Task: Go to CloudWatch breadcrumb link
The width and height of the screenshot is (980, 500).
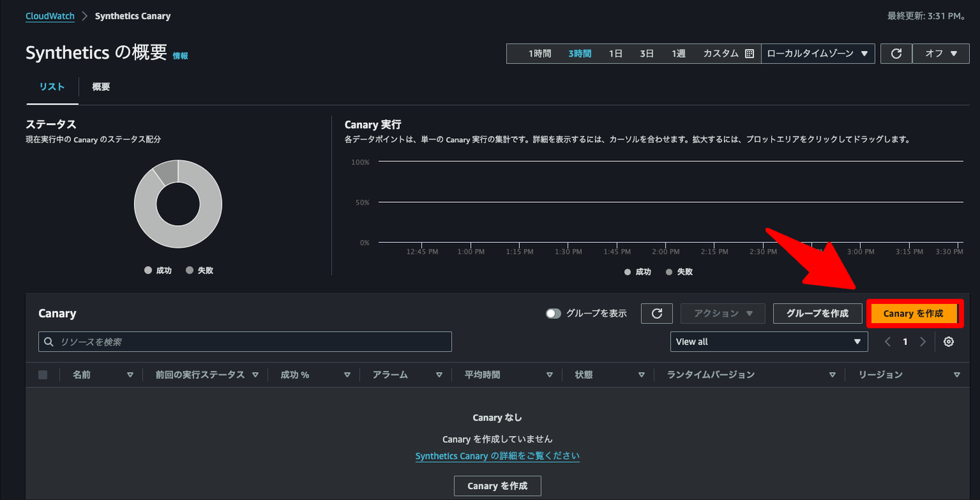Action: [x=50, y=16]
